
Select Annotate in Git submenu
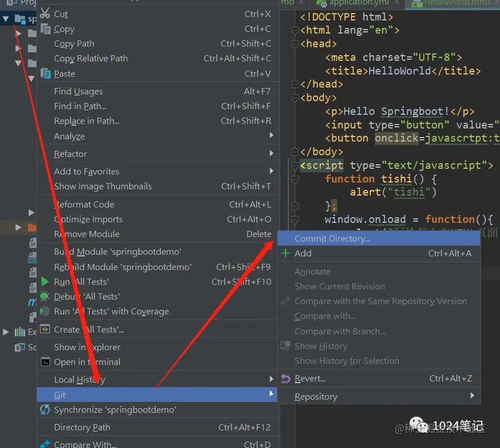click(x=379, y=272)
